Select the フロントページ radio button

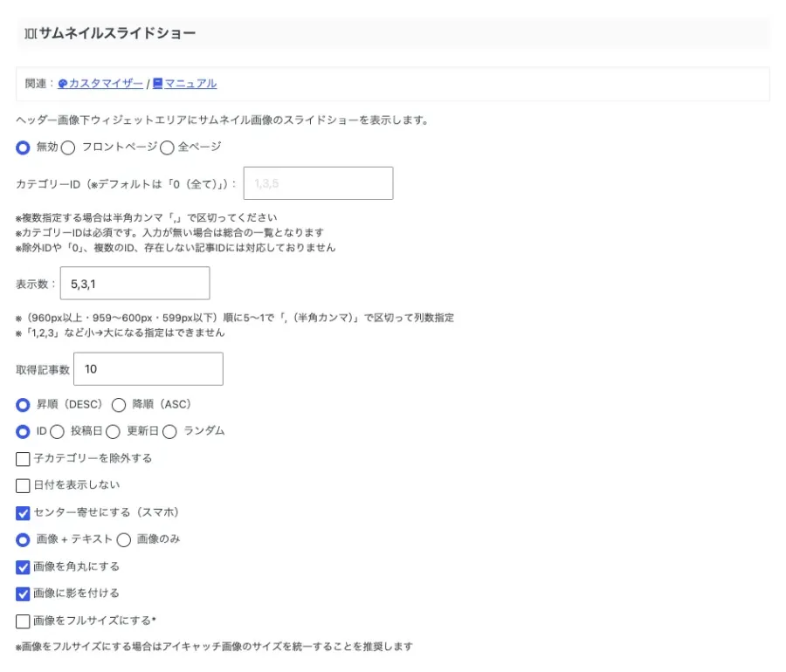(68, 147)
